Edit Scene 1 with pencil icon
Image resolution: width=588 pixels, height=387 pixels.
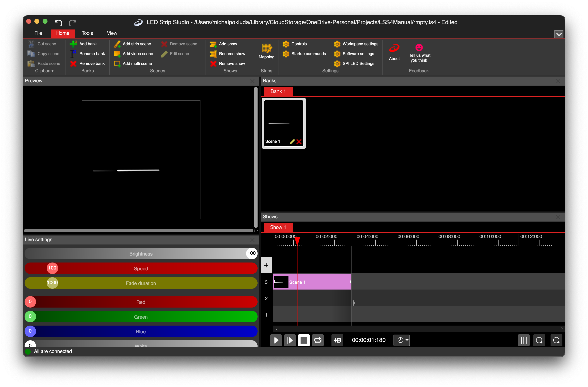pos(292,141)
